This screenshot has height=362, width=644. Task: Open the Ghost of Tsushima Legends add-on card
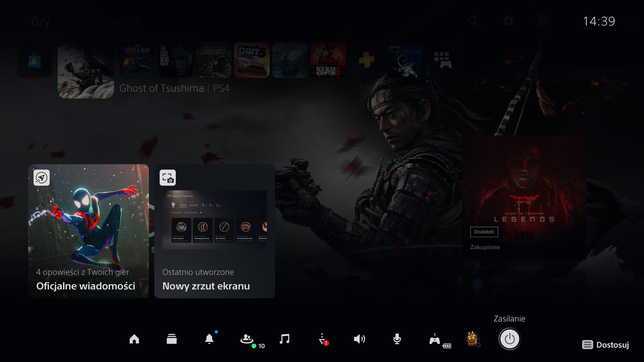(524, 197)
